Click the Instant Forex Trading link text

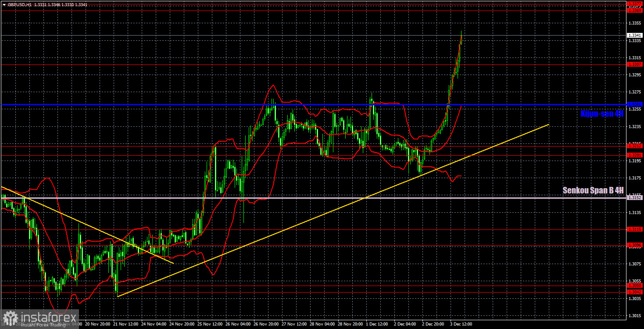click(42, 324)
